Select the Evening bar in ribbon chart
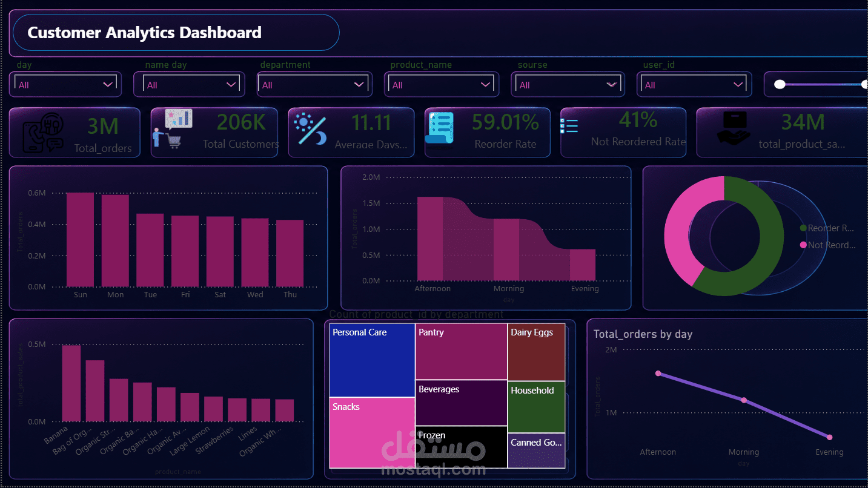The image size is (868, 488). click(x=583, y=265)
